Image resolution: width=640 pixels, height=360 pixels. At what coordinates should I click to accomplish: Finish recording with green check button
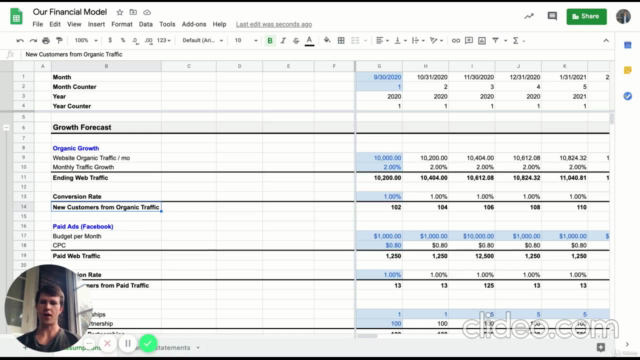pos(148,343)
